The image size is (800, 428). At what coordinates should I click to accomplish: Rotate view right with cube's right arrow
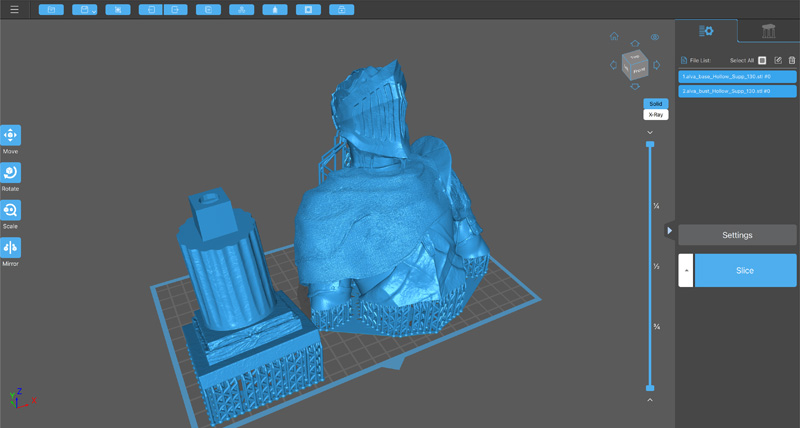pyautogui.click(x=657, y=65)
